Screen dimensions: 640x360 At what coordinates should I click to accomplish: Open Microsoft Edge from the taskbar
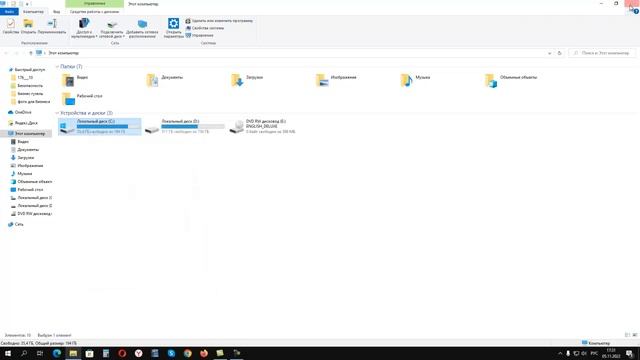tap(57, 353)
